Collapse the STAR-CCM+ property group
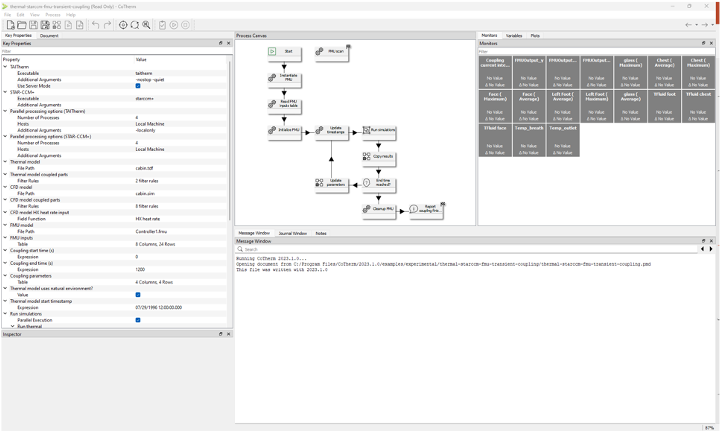 [6, 92]
